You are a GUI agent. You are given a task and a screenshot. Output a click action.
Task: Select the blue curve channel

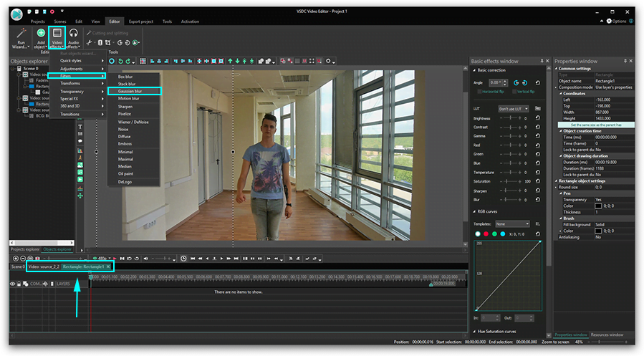tap(503, 234)
